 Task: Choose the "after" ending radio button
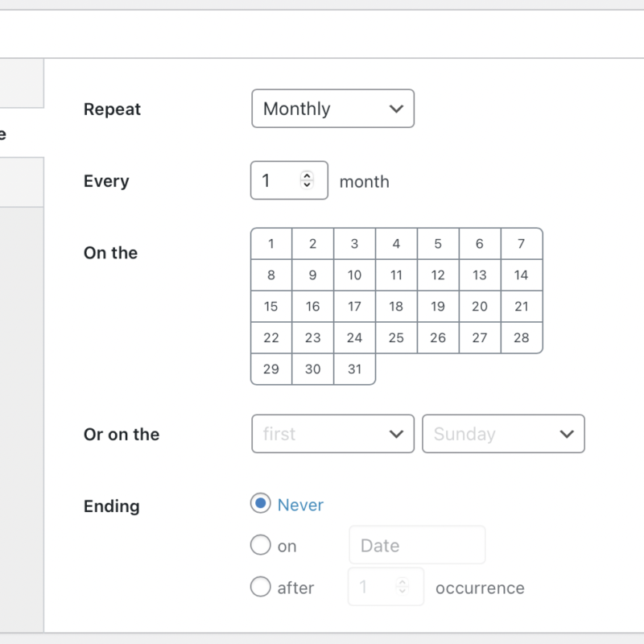point(260,587)
